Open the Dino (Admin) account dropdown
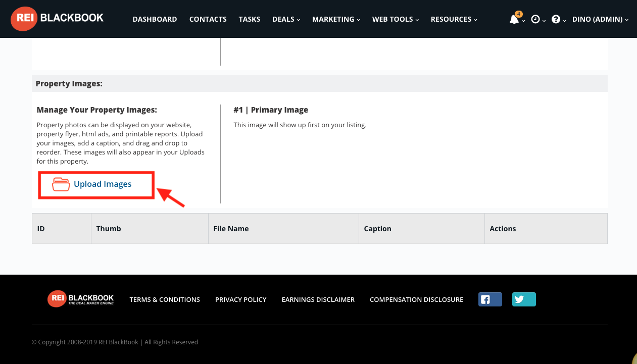This screenshot has width=637, height=364. click(x=600, y=19)
